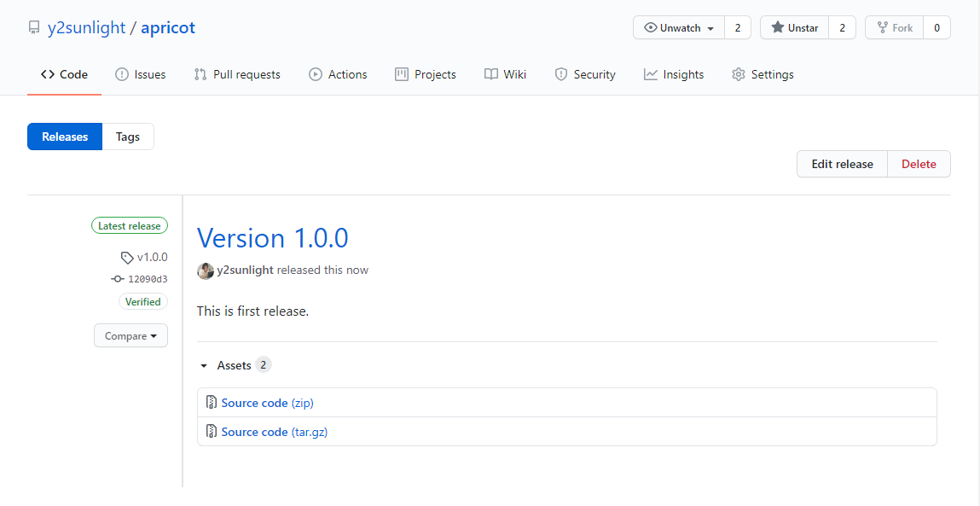The height and width of the screenshot is (506, 980).
Task: Open the Version 1.0.0 release title link
Action: (x=272, y=238)
